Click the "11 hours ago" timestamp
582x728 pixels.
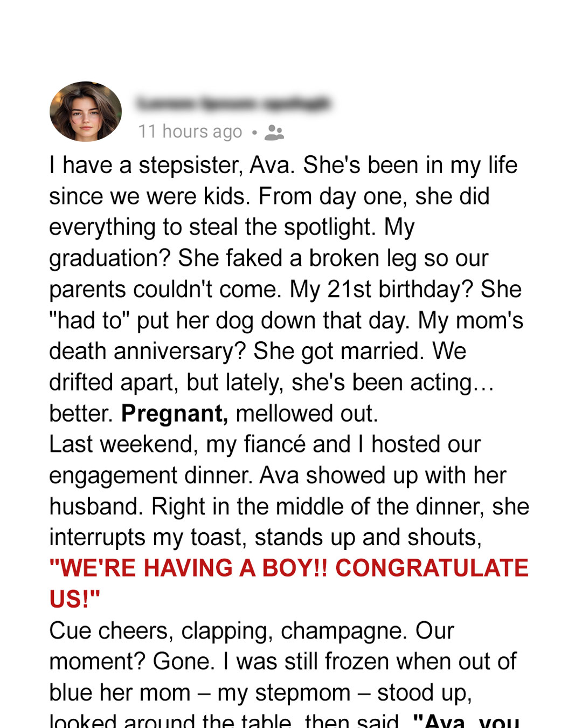click(190, 132)
